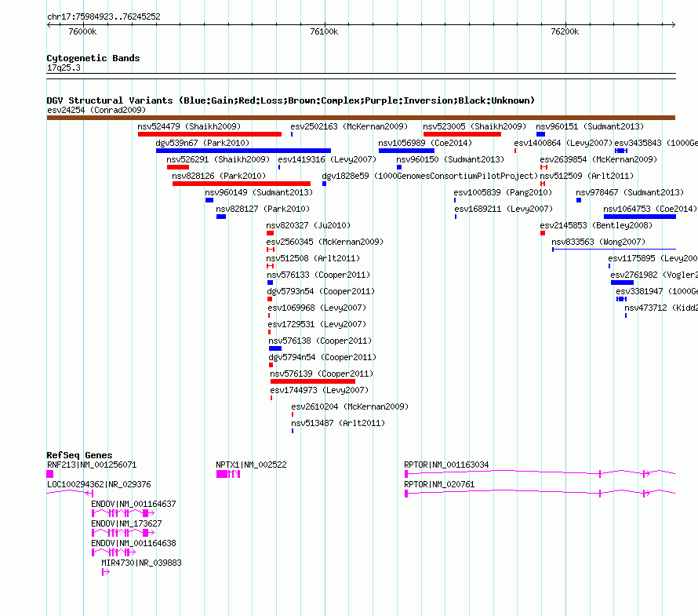The image size is (698, 616).
Task: Click the RPTOR|NM_020761 gene label
Action: tap(439, 484)
